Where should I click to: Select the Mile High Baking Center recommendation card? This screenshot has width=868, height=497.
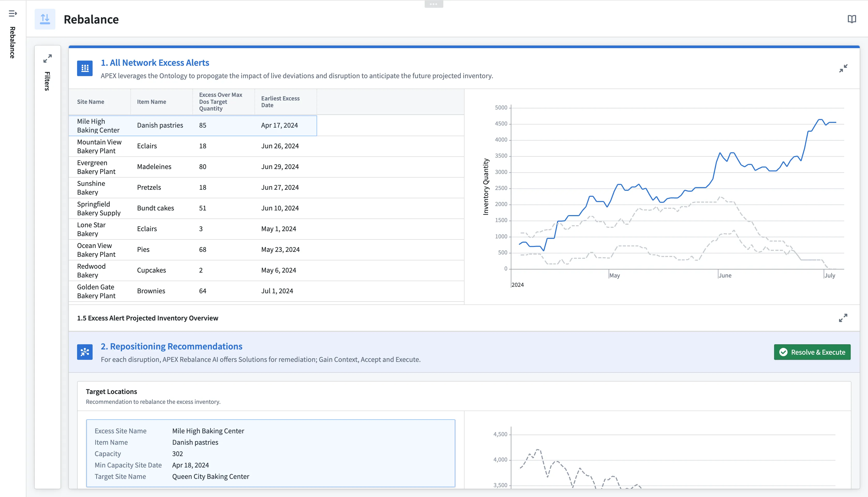tap(271, 453)
